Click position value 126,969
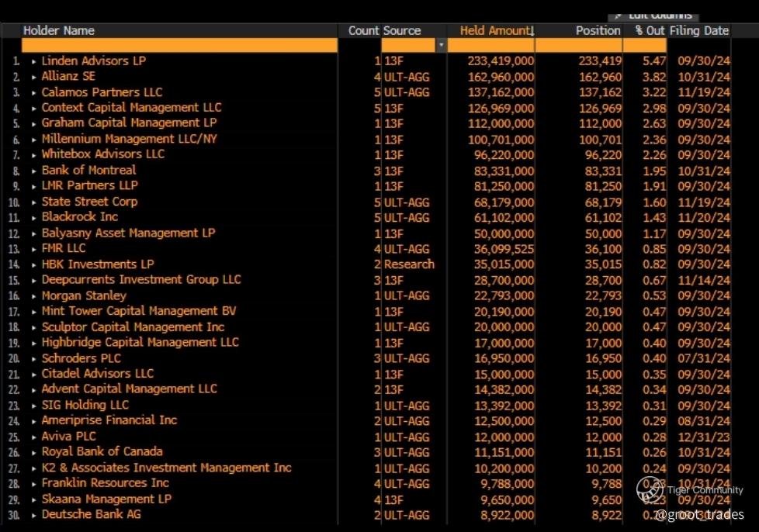 600,109
